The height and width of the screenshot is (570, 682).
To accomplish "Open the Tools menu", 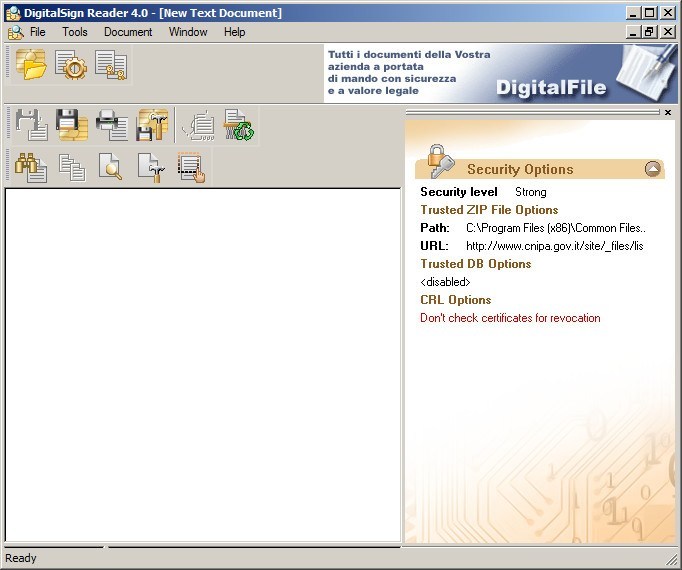I will coord(74,32).
